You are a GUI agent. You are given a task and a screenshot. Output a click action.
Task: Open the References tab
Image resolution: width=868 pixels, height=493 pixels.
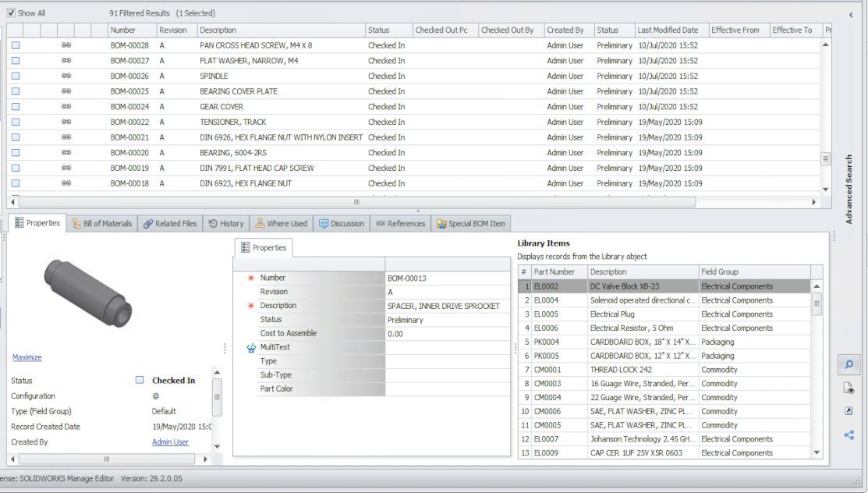pos(400,224)
